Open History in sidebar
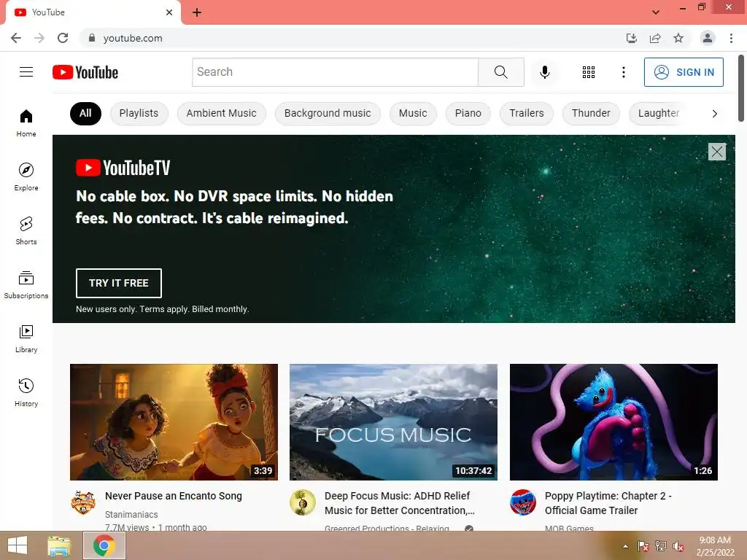Viewport: 747px width, 560px height. (x=26, y=392)
